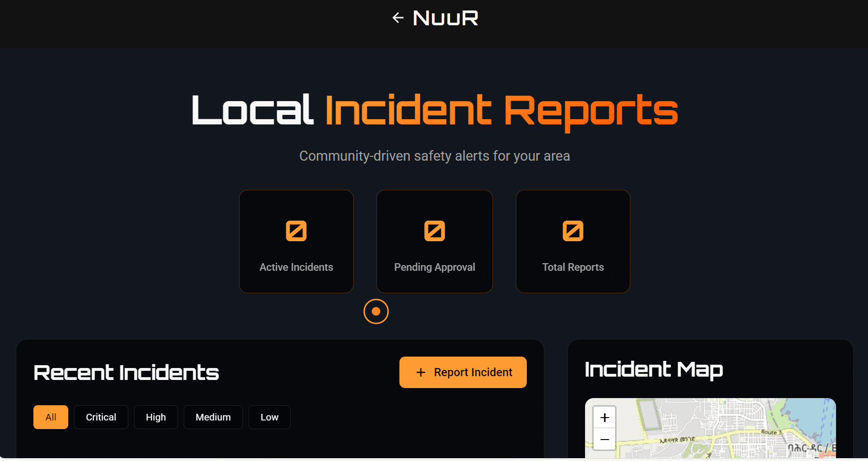The height and width of the screenshot is (461, 868).
Task: Click the NuuR logo in the header
Action: click(445, 18)
